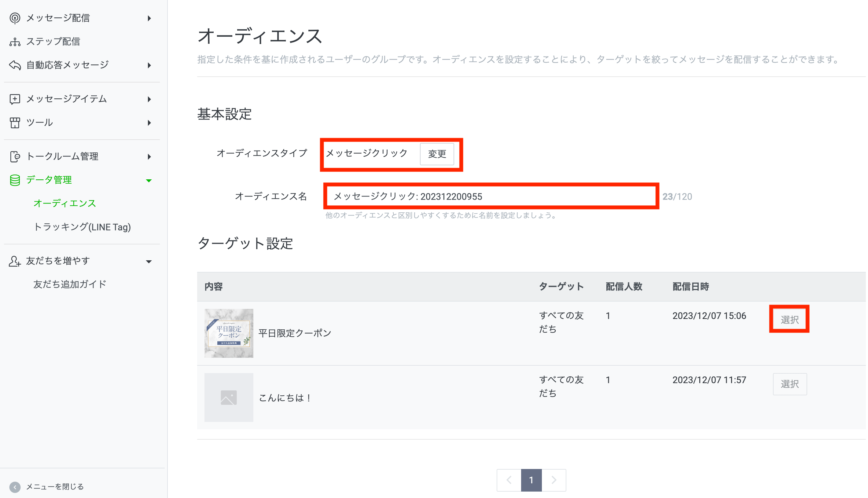This screenshot has width=868, height=498.
Task: Click the ツール shop icon
Action: (15, 123)
